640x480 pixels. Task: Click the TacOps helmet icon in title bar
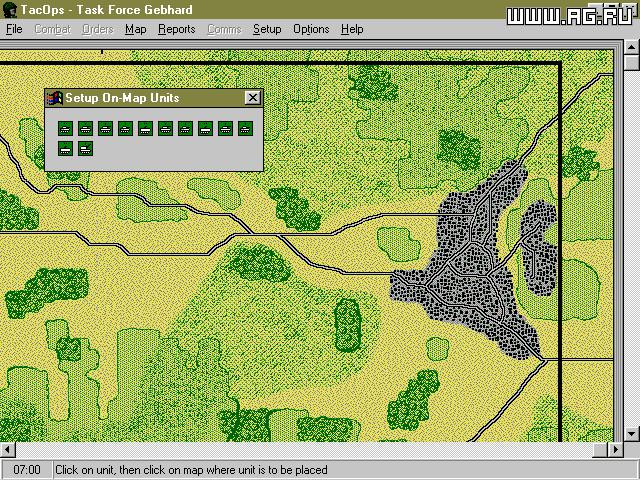[x=10, y=10]
